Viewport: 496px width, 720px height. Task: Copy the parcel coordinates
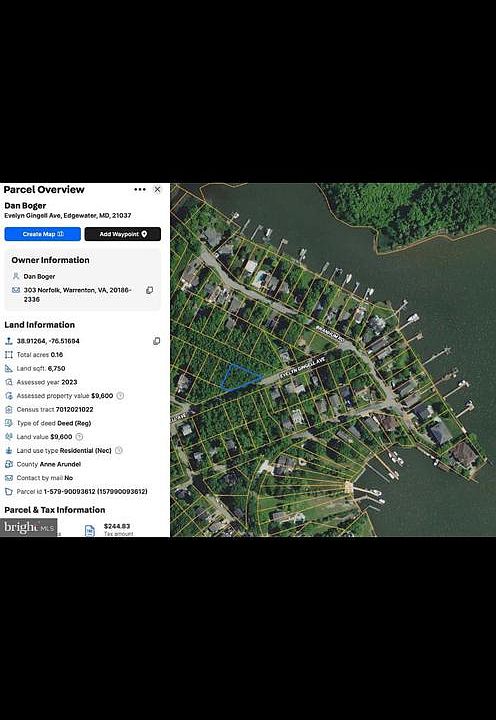click(x=157, y=341)
